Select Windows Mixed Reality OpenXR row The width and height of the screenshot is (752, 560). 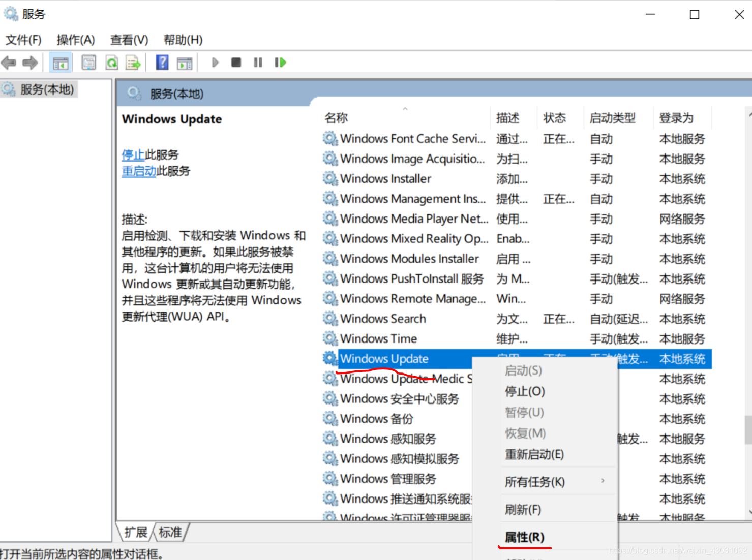click(x=517, y=239)
